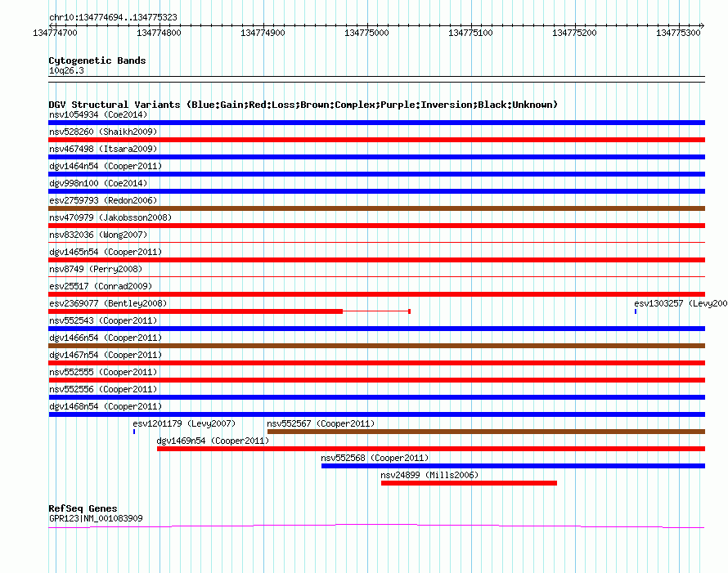Click the nsv8749 (Perry2008) label
The image size is (728, 573).
[x=96, y=269]
